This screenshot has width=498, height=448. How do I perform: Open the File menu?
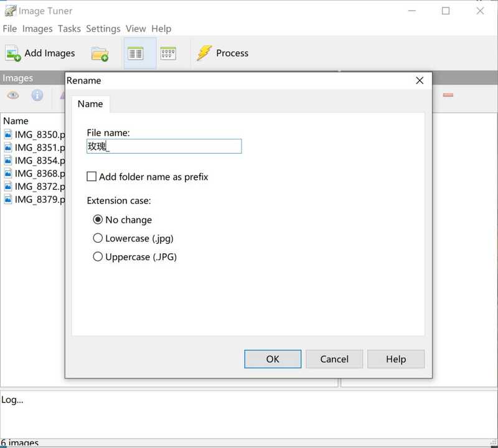point(9,29)
